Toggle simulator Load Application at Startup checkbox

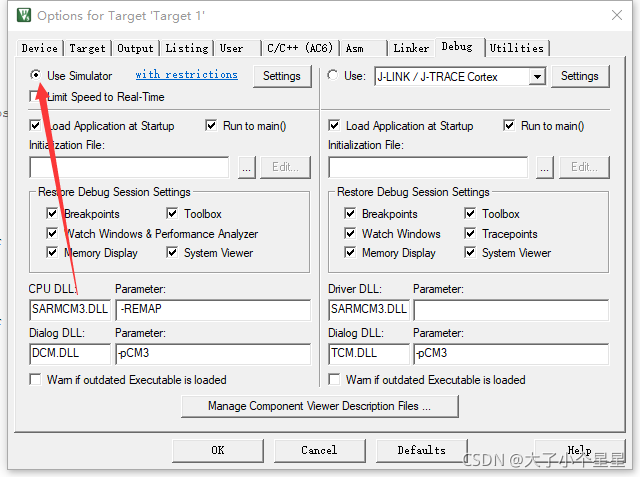[x=35, y=125]
